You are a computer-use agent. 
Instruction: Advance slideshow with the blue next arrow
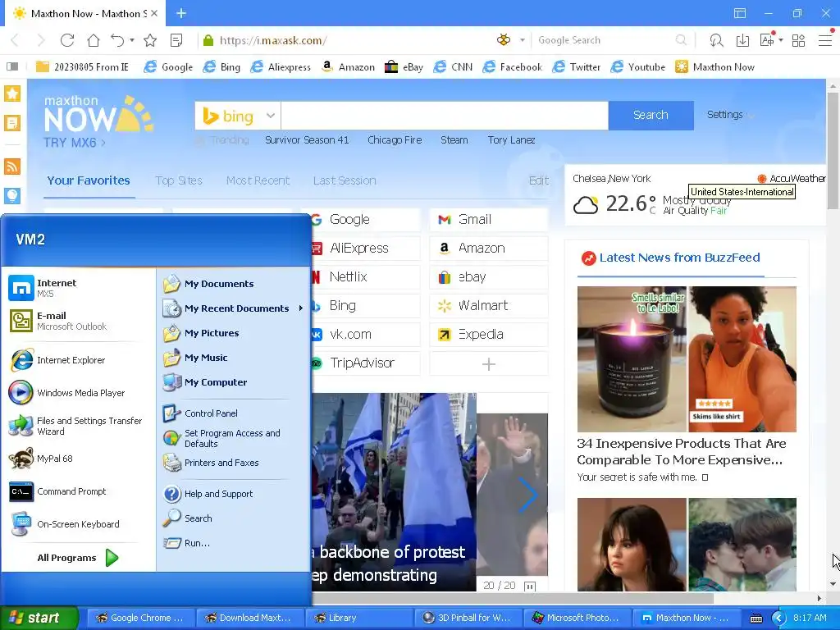click(527, 495)
